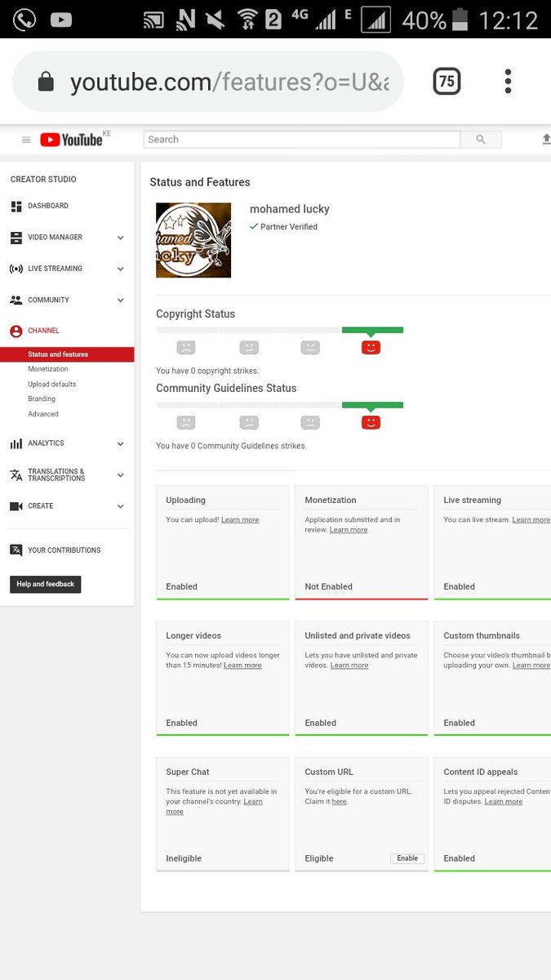Click inside the YouTube Search field
The image size is (551, 980).
point(302,140)
